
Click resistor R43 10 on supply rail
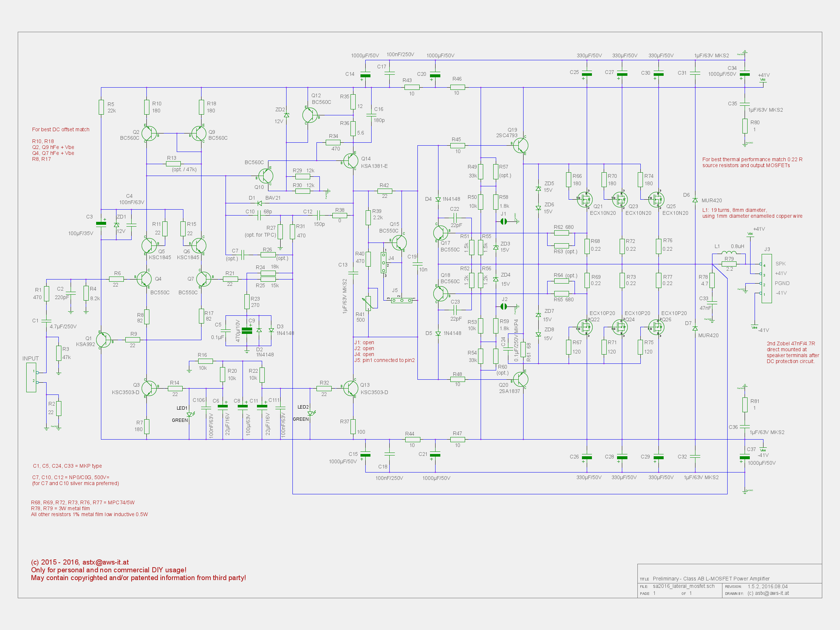tap(411, 87)
